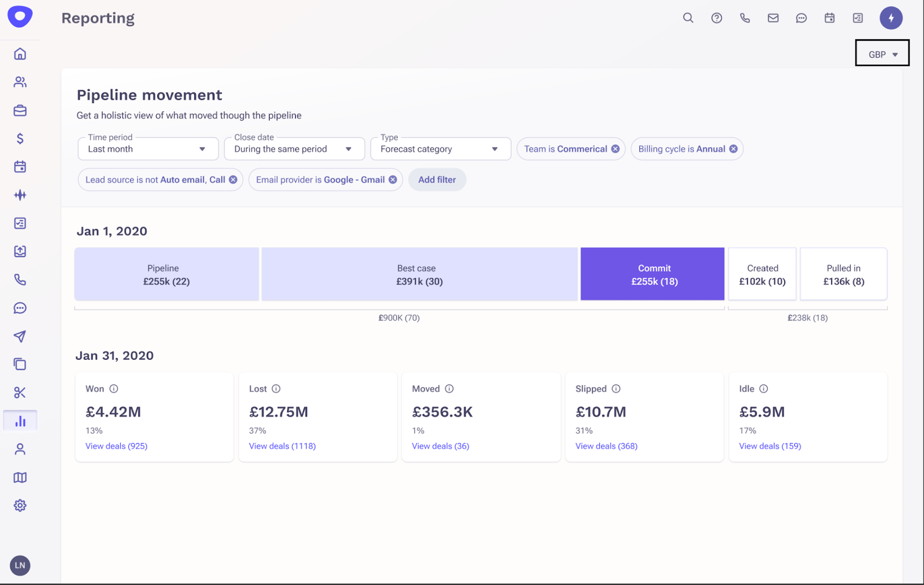The width and height of the screenshot is (924, 585).
Task: Expand the Time period dropdown
Action: [x=148, y=149]
